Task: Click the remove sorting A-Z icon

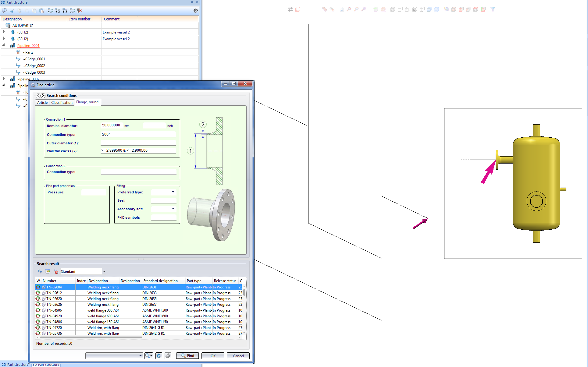Action: click(x=80, y=11)
